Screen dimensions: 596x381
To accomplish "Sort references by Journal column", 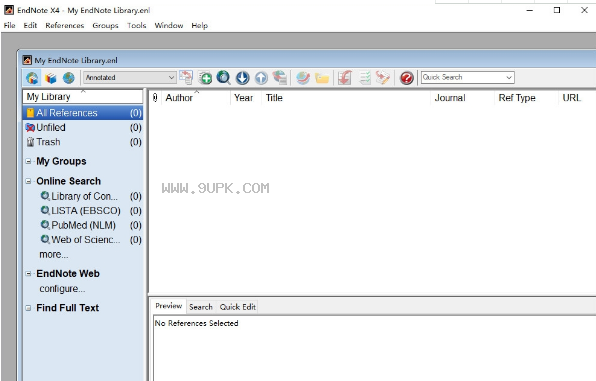I will (x=463, y=98).
